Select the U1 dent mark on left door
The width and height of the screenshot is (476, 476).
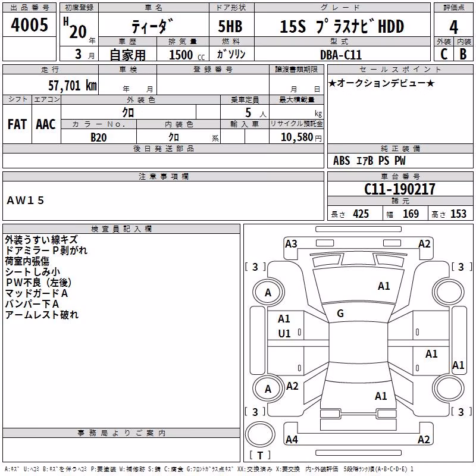tap(284, 334)
